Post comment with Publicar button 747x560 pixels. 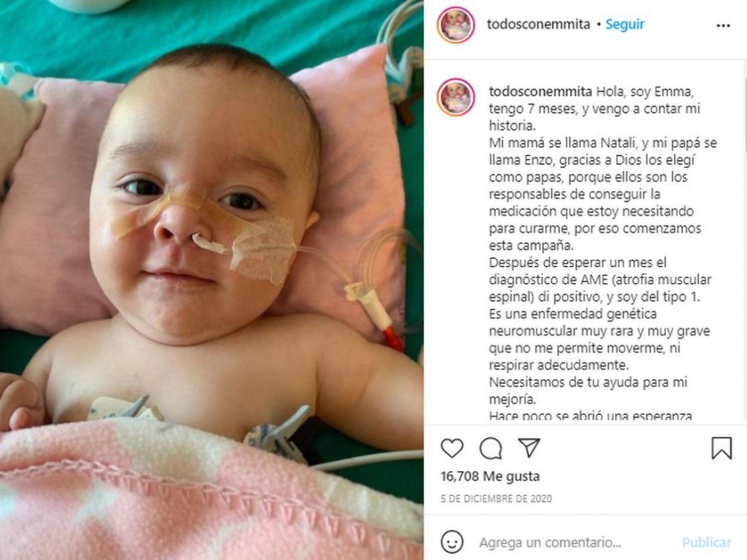[707, 542]
